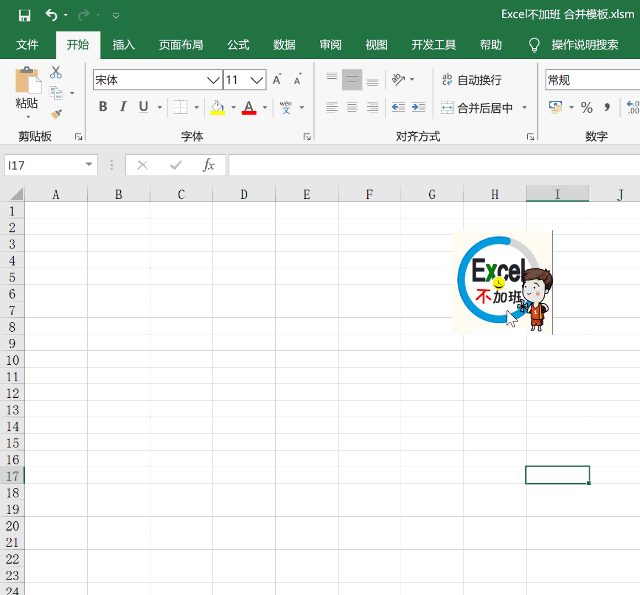This screenshot has width=640, height=595.
Task: Open the font name dropdown (宋体)
Action: (213, 80)
